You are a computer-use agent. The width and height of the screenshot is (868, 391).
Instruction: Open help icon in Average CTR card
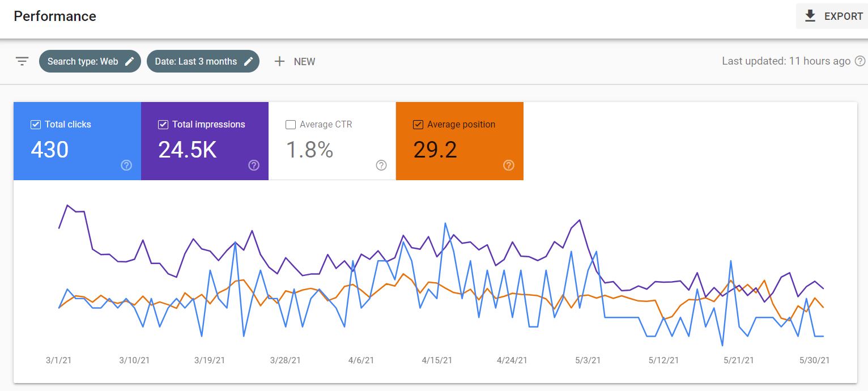[x=381, y=165]
